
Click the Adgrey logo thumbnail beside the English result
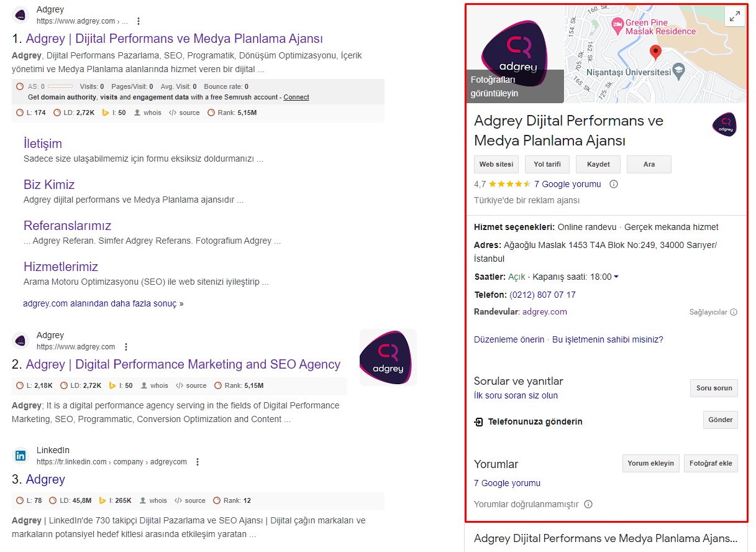[388, 357]
